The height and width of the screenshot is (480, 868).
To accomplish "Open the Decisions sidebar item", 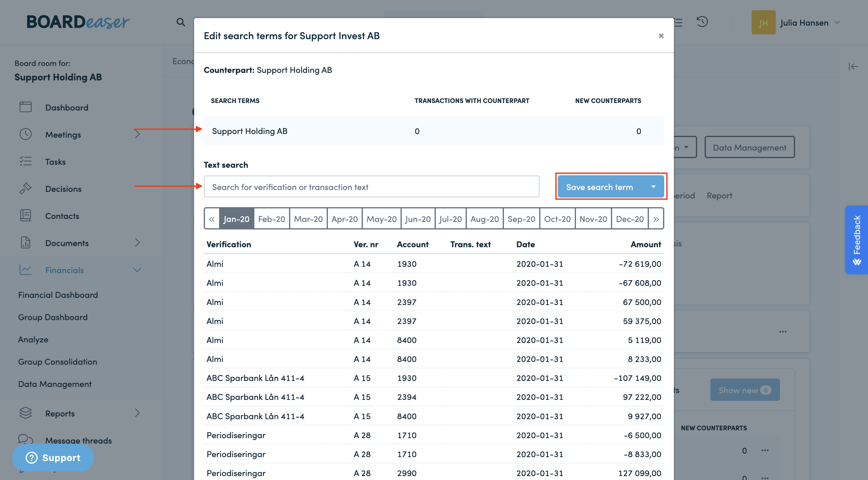I will tap(63, 189).
